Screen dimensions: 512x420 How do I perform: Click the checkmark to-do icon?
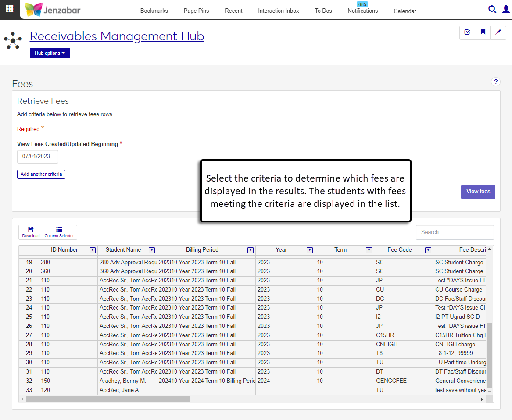tap(467, 32)
